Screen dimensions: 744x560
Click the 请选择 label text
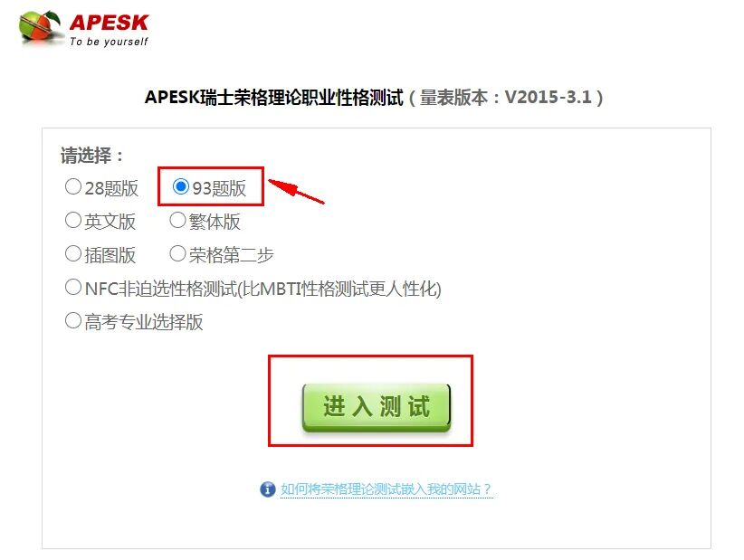pyautogui.click(x=91, y=156)
